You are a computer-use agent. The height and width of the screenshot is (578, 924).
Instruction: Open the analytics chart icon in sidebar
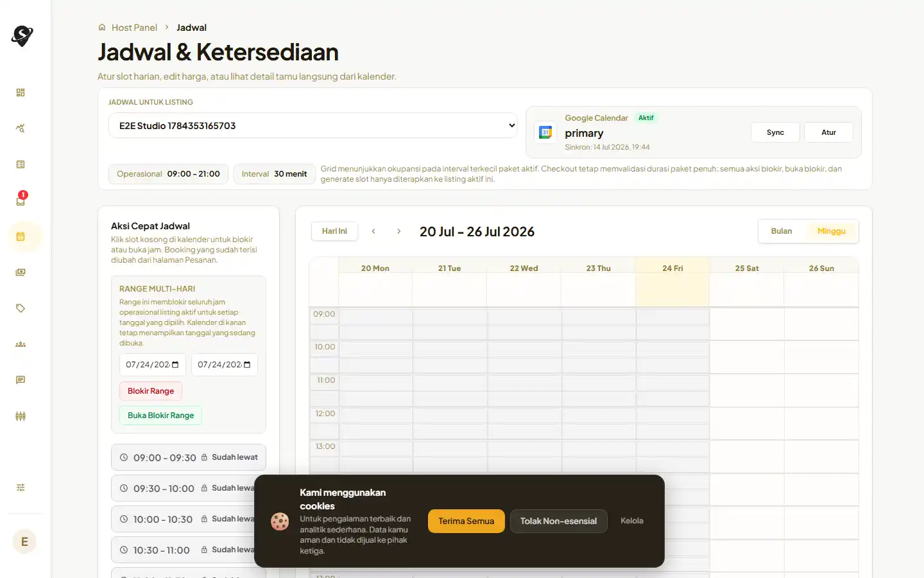21,128
